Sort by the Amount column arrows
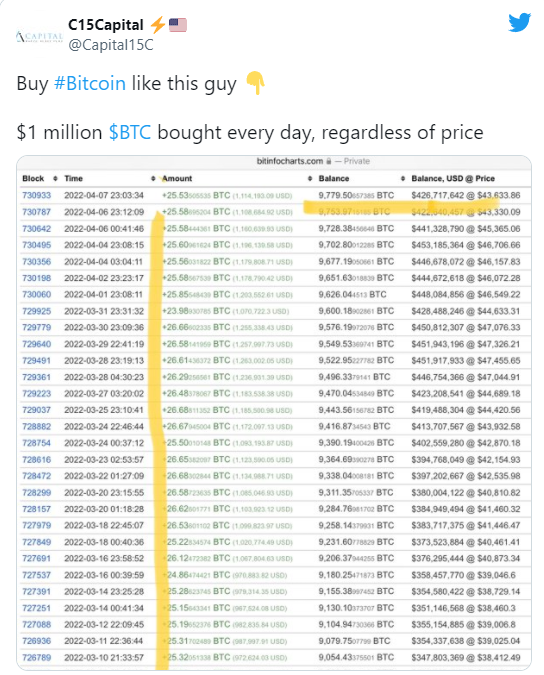The width and height of the screenshot is (544, 675). [x=310, y=178]
